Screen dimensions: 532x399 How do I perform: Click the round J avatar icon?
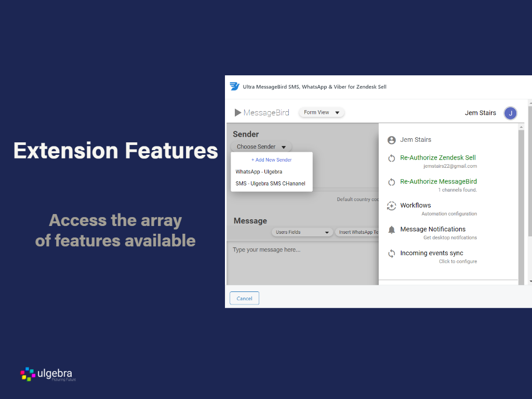coord(510,113)
